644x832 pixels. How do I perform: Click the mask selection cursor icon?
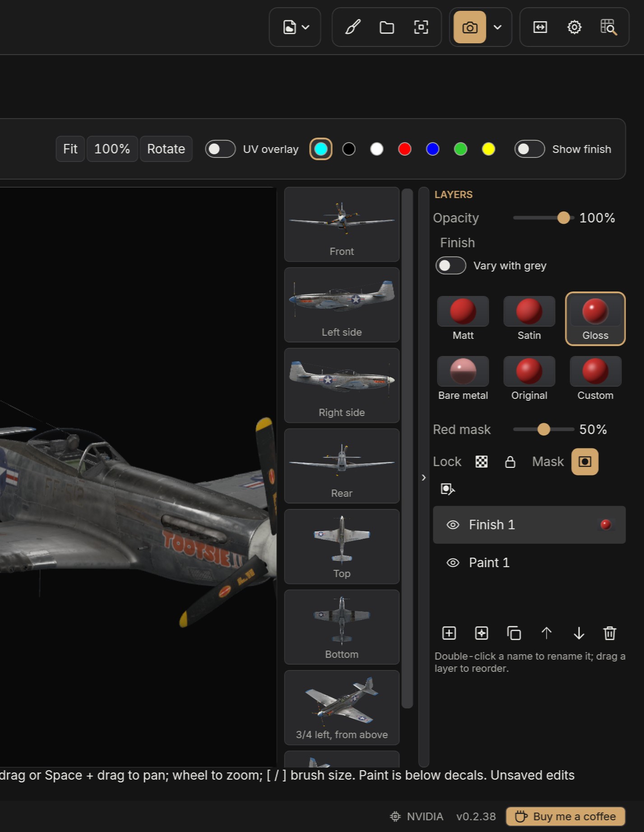(447, 489)
